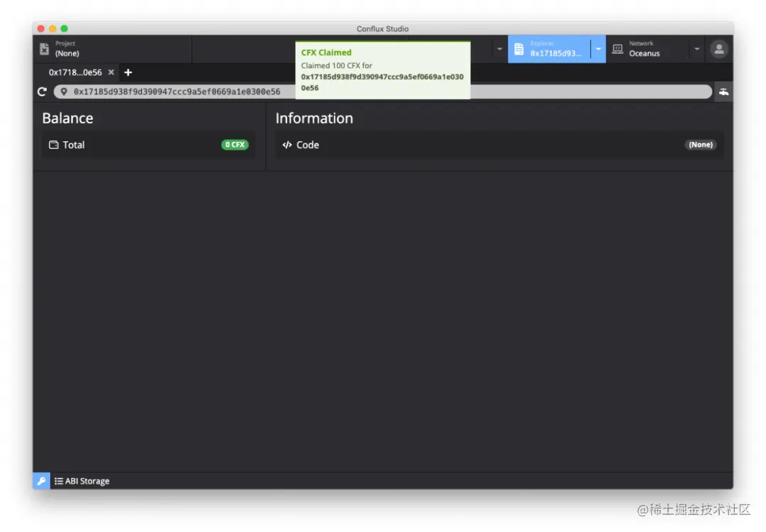Screen dimensions: 766x532
Task: Open the Network Oceanus selector
Action: coord(648,49)
